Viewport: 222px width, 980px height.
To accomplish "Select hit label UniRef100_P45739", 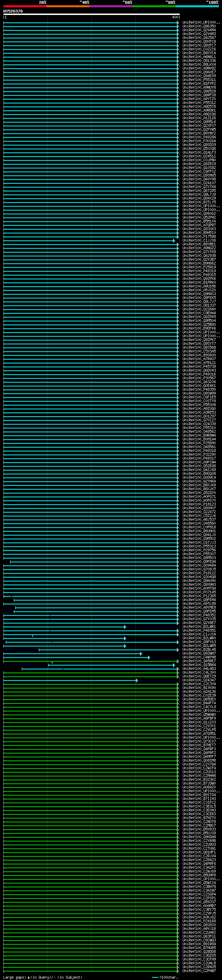I will 199,367.
